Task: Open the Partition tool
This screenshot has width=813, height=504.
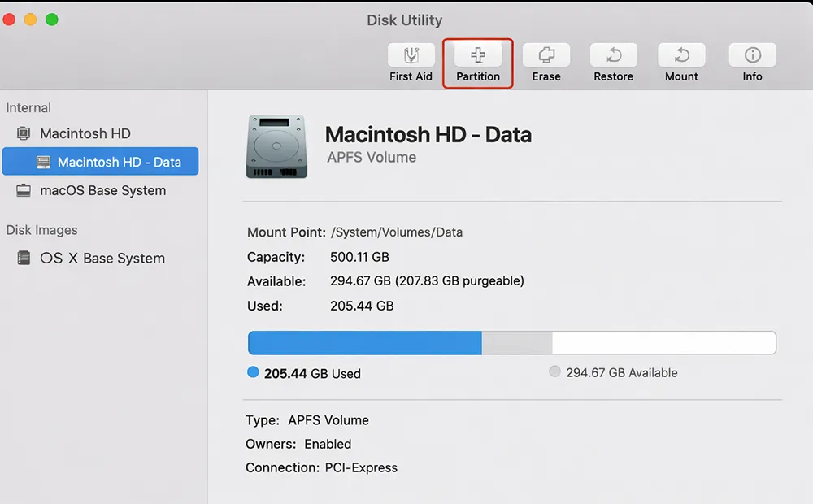Action: tap(477, 61)
